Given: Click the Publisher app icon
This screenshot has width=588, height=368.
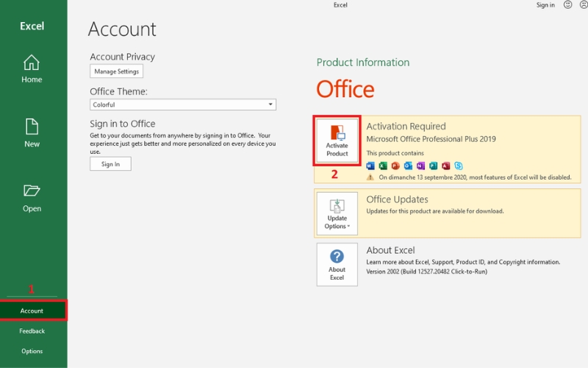Looking at the screenshot, I should (x=433, y=166).
